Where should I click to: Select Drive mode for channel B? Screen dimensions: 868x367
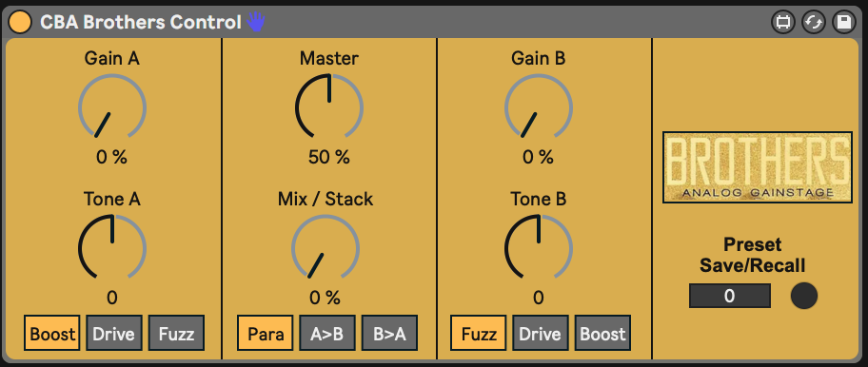click(541, 334)
